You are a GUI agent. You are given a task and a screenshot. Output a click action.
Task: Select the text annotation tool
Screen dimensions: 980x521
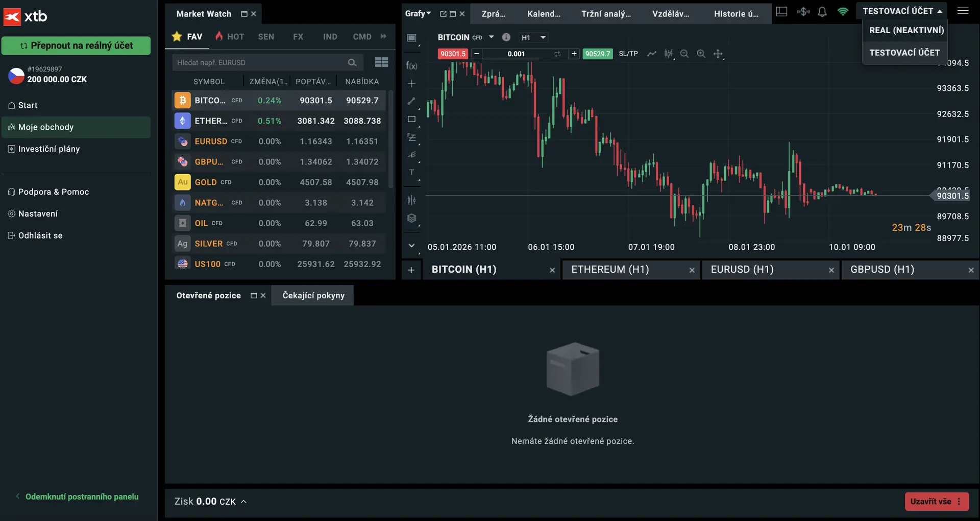[x=411, y=173]
